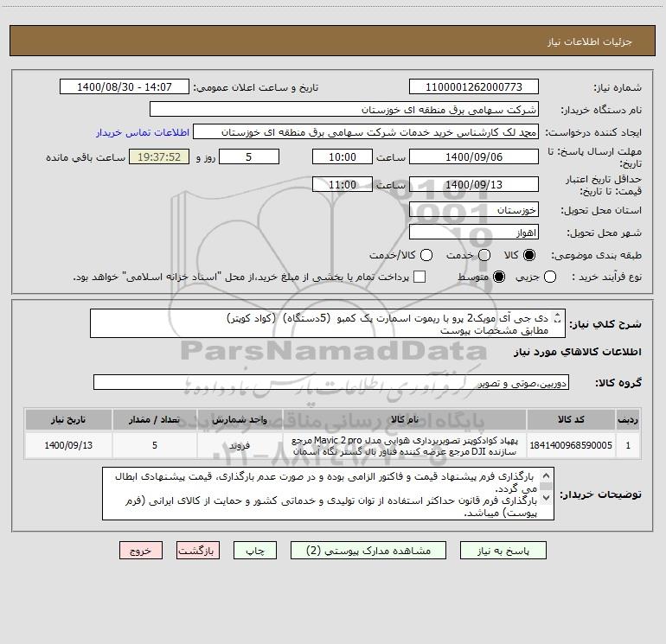Click the goods group field دوربین،صوتی و تصویر
The height and width of the screenshot is (644, 666).
point(331,382)
